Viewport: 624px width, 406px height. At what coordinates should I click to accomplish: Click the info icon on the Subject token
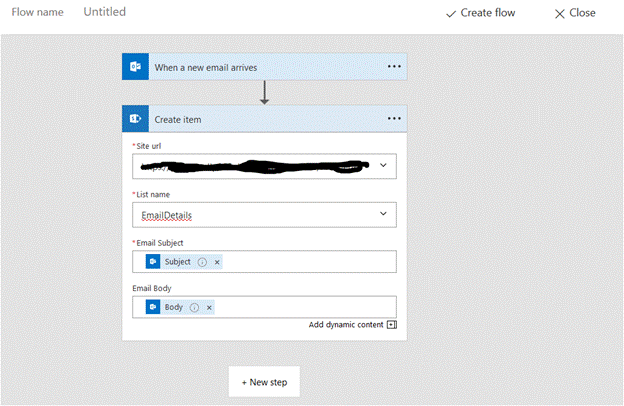(x=202, y=262)
